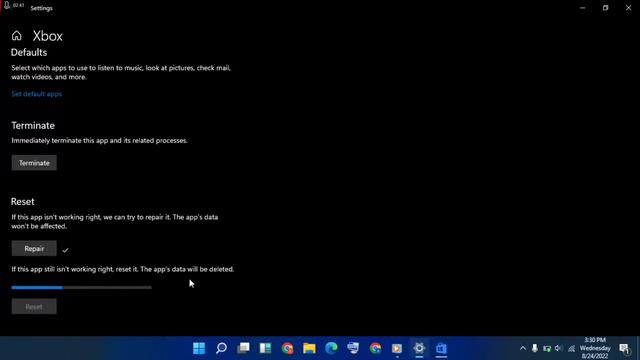Go to Settings home via house icon

16,36
